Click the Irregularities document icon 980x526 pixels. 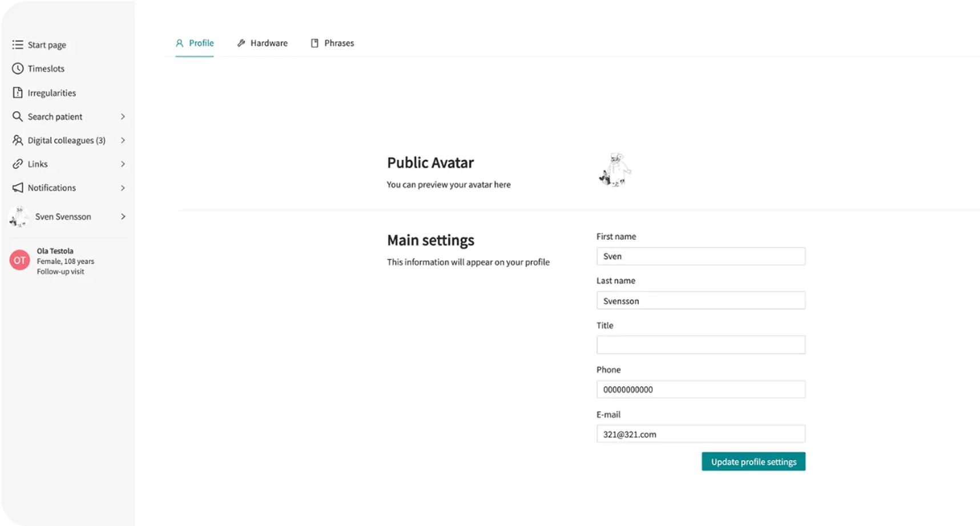pos(18,92)
